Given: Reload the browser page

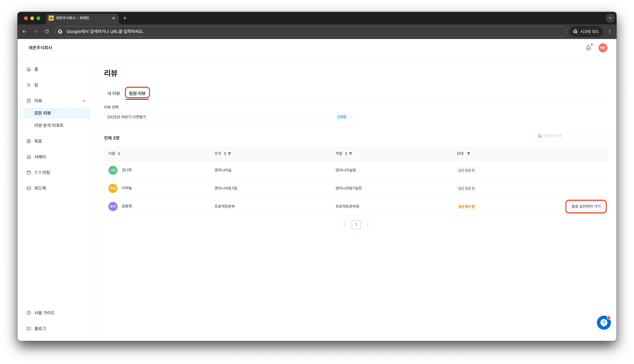Looking at the screenshot, I should point(47,32).
